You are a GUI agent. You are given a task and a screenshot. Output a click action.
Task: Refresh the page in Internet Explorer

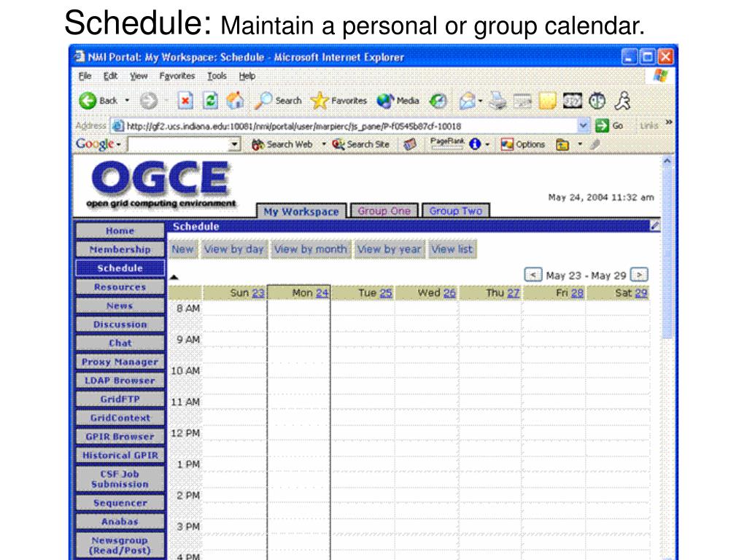pyautogui.click(x=210, y=101)
